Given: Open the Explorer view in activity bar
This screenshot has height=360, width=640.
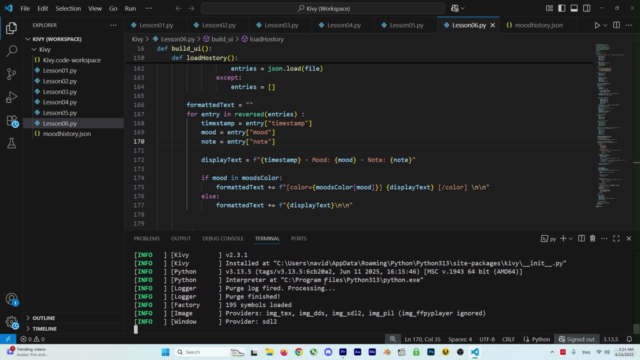Looking at the screenshot, I should coord(11,28).
